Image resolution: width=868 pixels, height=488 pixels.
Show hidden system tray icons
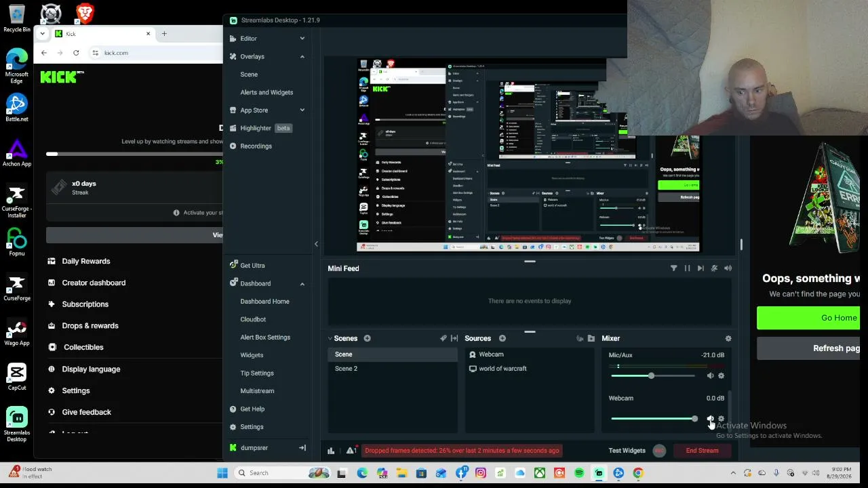coord(733,473)
